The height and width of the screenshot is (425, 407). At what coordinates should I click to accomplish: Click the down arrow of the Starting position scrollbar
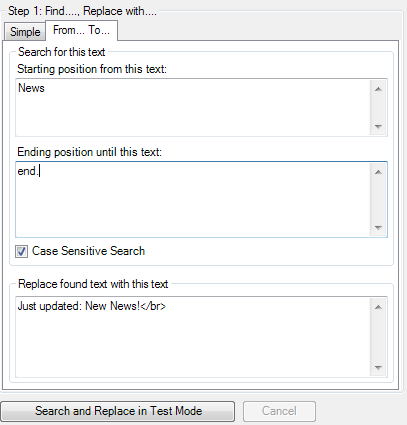(x=378, y=126)
